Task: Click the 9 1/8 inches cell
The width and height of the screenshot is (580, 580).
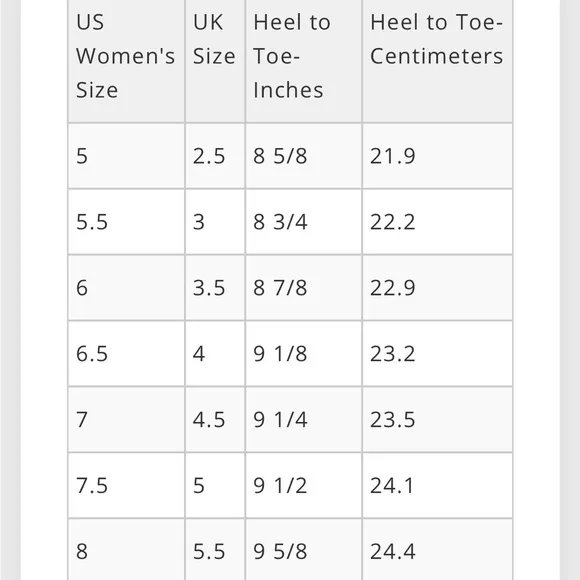Action: click(303, 353)
